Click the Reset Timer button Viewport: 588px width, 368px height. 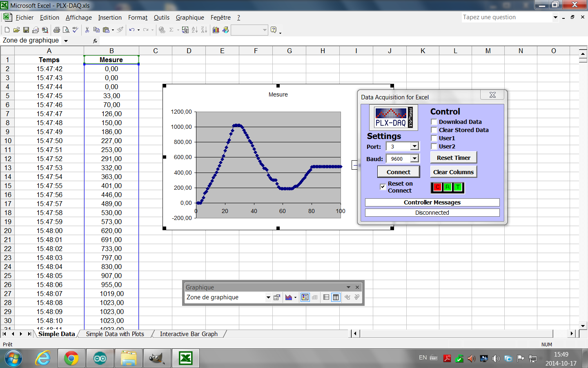[x=454, y=158]
